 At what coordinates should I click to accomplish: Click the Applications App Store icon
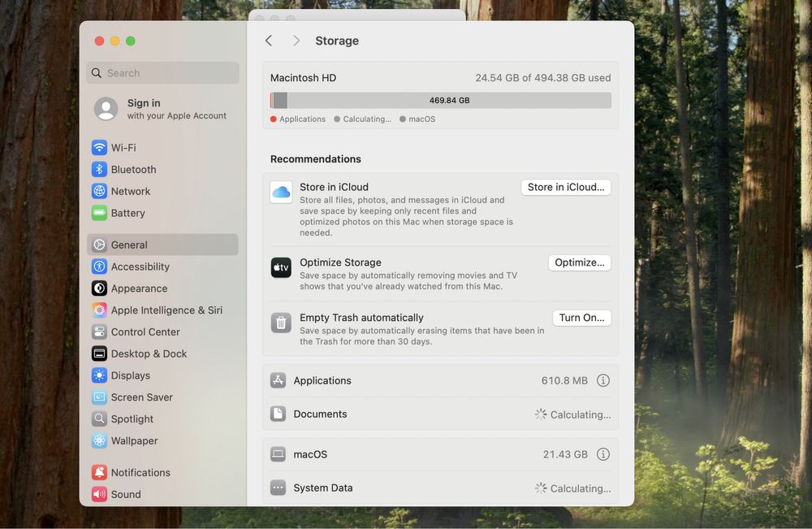[x=278, y=380]
